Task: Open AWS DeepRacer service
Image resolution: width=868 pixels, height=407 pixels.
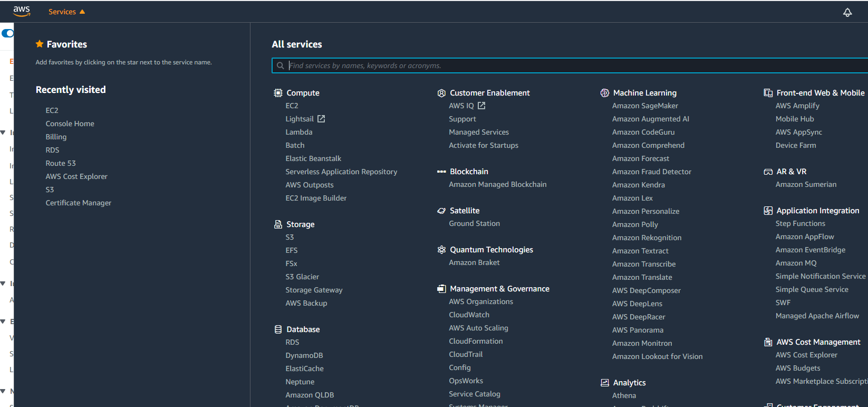Action: coord(639,317)
